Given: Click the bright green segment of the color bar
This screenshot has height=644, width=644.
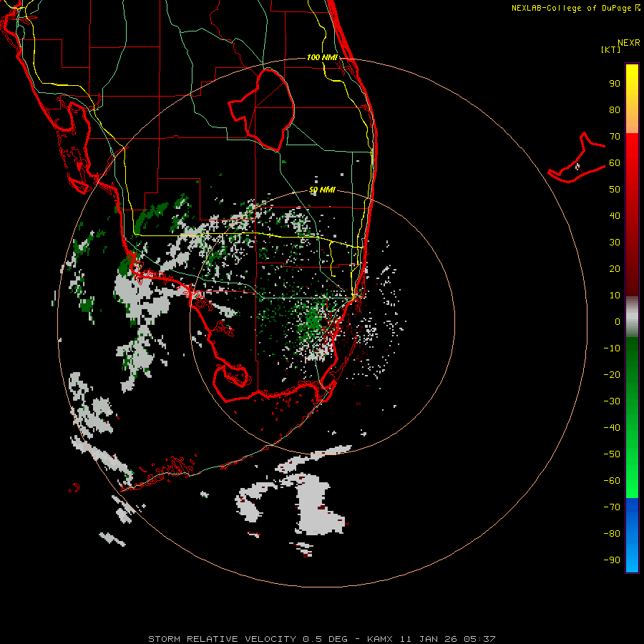Looking at the screenshot, I should [x=632, y=418].
